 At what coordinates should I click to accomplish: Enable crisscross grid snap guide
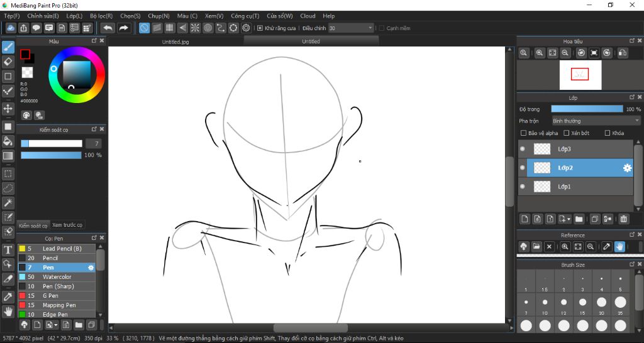tap(170, 28)
